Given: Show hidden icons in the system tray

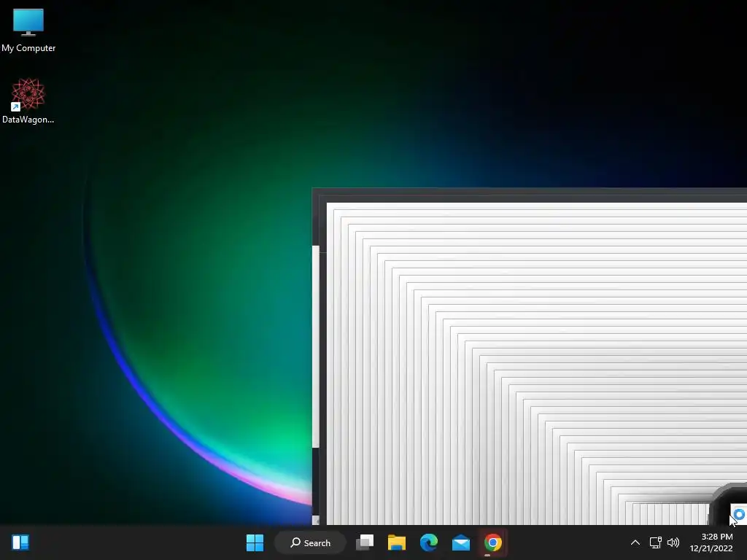Looking at the screenshot, I should [x=635, y=542].
